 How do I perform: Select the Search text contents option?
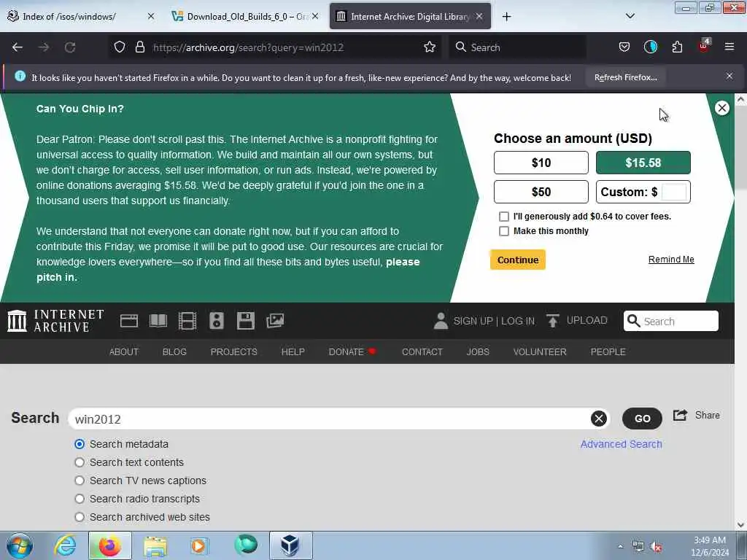80,462
